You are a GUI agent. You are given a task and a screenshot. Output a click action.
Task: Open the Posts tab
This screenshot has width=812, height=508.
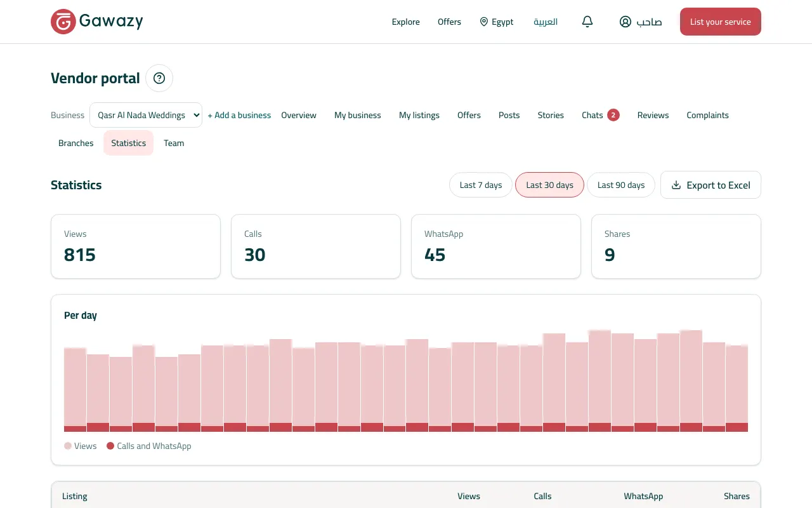point(509,115)
